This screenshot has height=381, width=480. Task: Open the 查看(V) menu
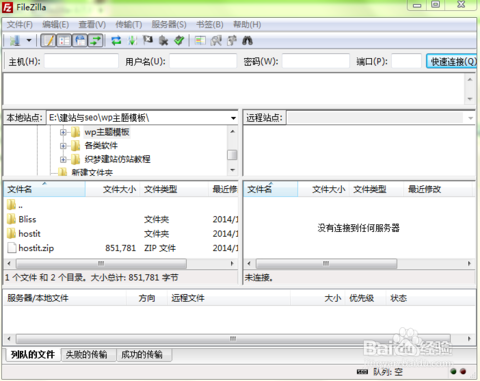click(92, 25)
